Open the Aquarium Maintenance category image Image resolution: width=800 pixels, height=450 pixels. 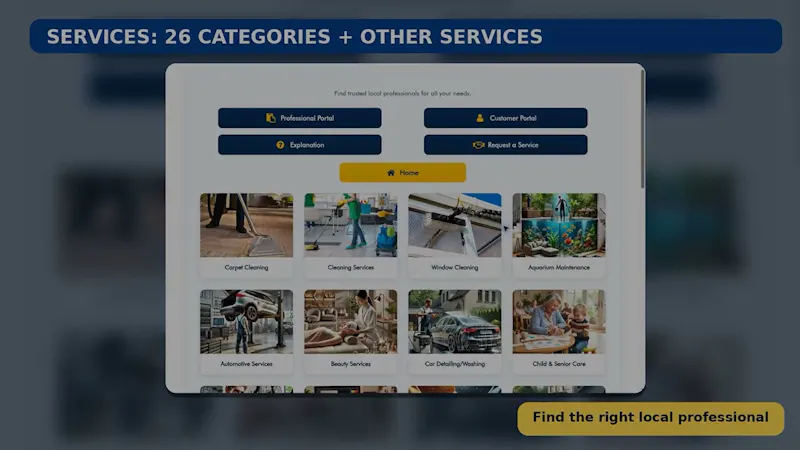point(559,225)
